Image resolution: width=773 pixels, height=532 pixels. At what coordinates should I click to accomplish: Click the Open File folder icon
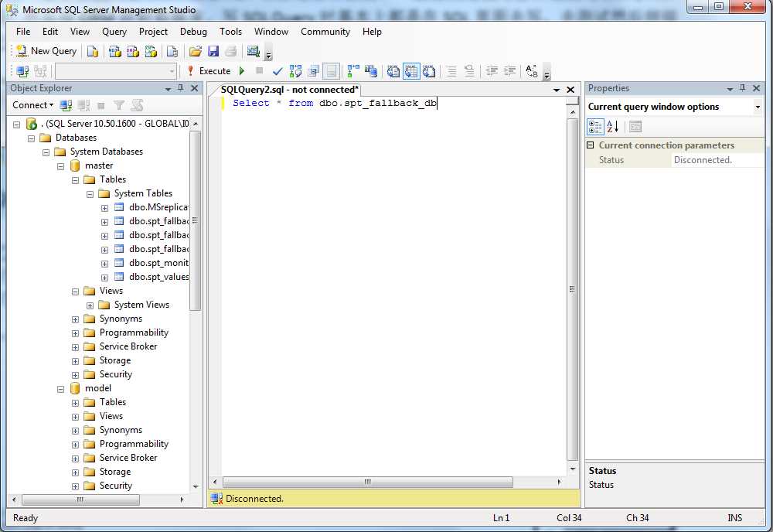click(196, 51)
